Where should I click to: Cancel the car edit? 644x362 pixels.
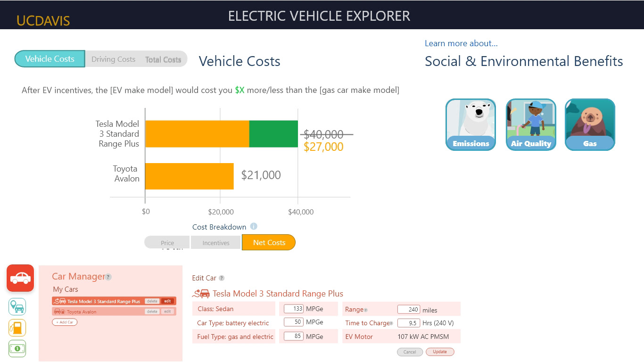pyautogui.click(x=410, y=352)
